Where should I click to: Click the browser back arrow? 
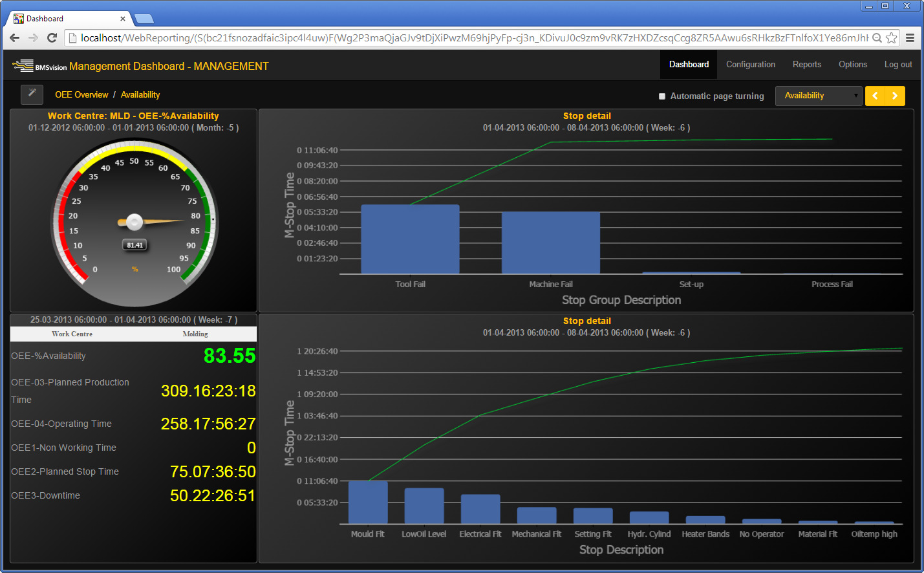click(x=14, y=38)
